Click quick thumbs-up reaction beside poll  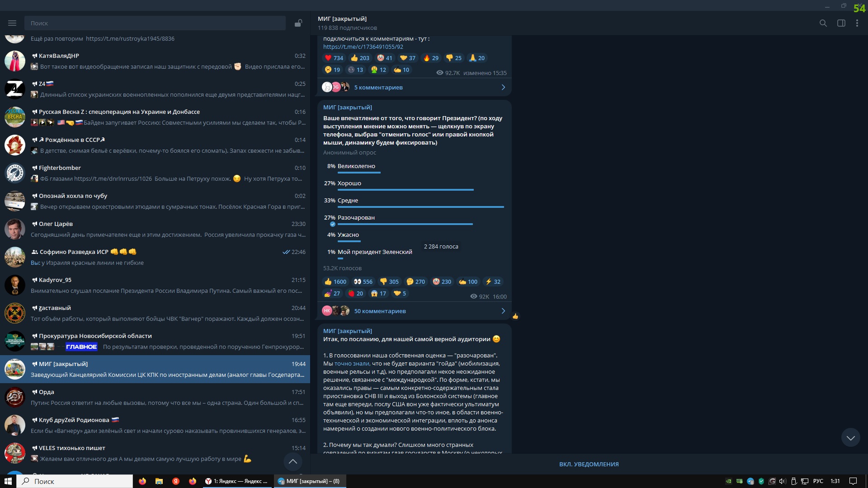pyautogui.click(x=515, y=316)
